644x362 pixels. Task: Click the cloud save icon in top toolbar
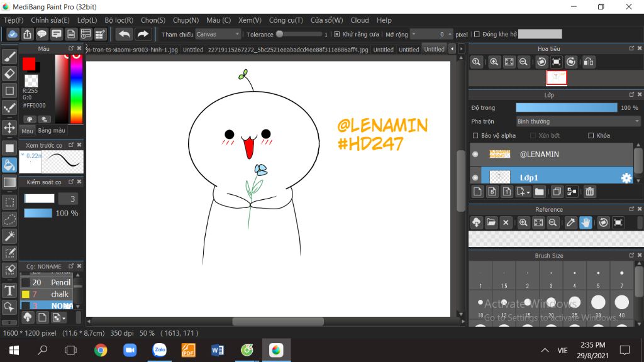click(x=13, y=35)
